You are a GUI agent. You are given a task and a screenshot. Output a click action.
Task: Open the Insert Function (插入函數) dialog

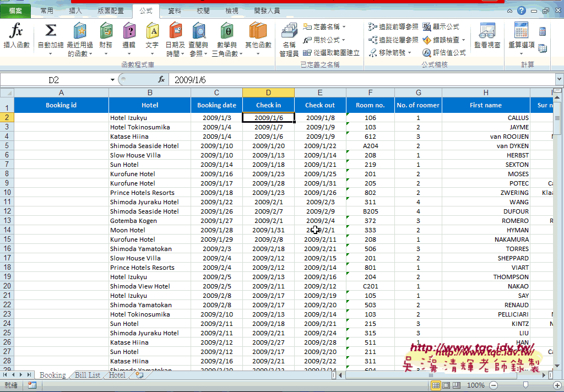click(x=16, y=35)
